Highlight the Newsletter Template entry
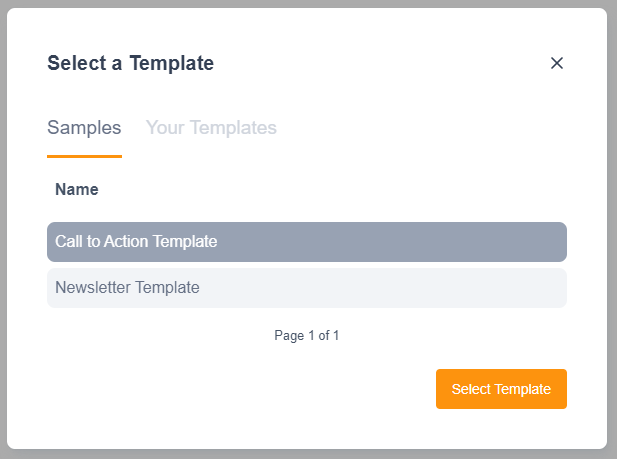Viewport: 617px width, 459px height. (306, 288)
